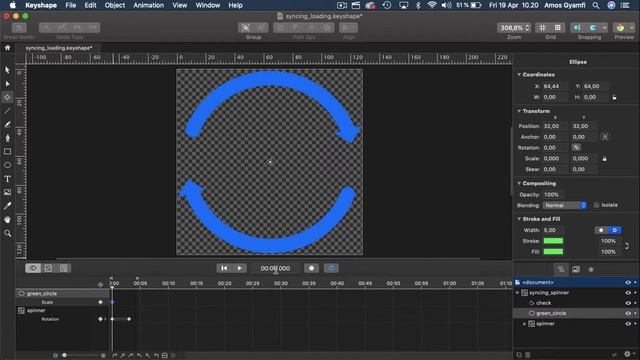Delete selected layer with trash icon
The height and width of the screenshot is (360, 640).
pos(527,355)
